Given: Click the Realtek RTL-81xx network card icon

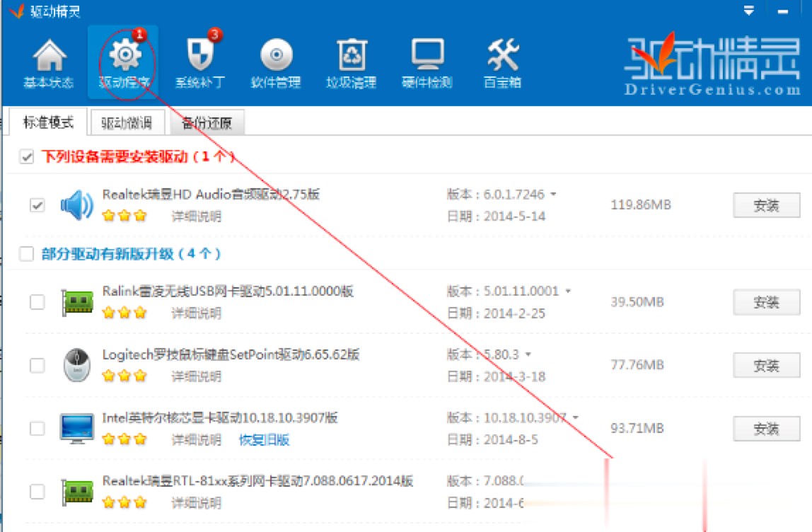Looking at the screenshot, I should [x=76, y=491].
